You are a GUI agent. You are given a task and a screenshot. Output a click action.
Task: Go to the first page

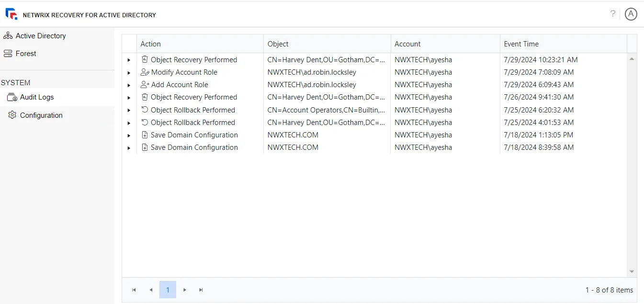[x=134, y=290]
